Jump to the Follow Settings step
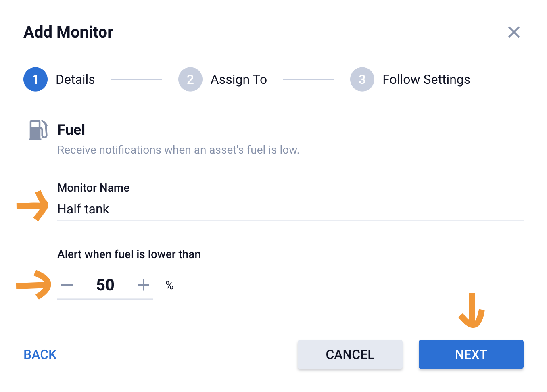Image resolution: width=547 pixels, height=392 pixels. pos(426,79)
